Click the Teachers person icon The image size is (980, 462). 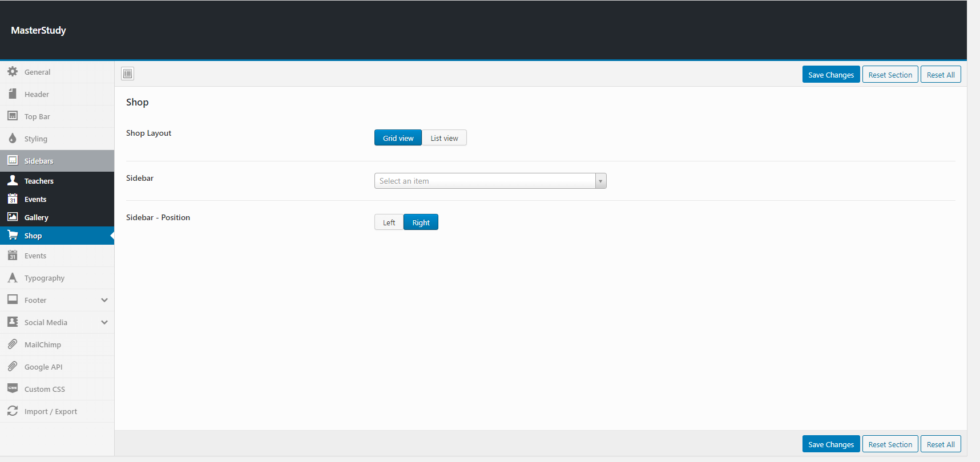click(13, 180)
